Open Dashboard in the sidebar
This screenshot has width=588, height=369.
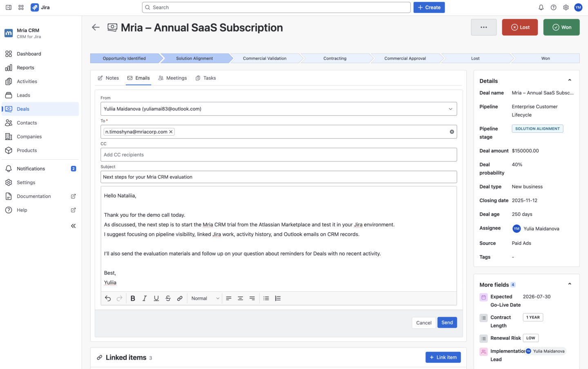[40, 54]
